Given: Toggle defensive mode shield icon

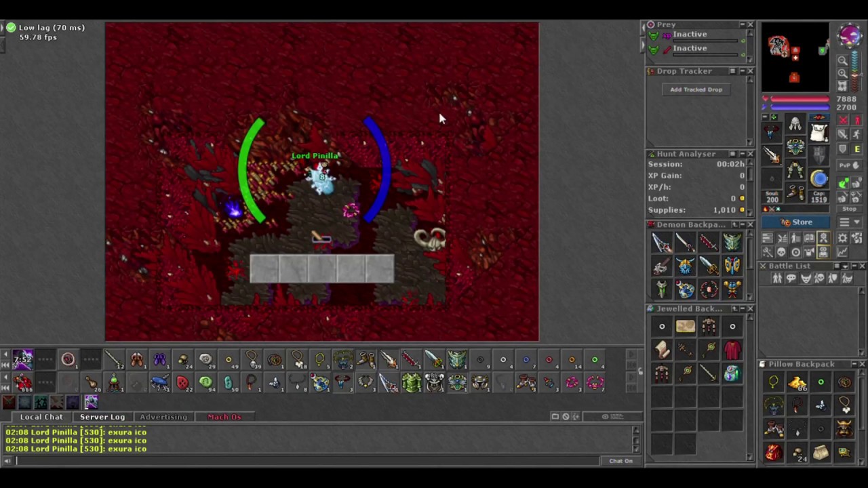Looking at the screenshot, I should 843,148.
